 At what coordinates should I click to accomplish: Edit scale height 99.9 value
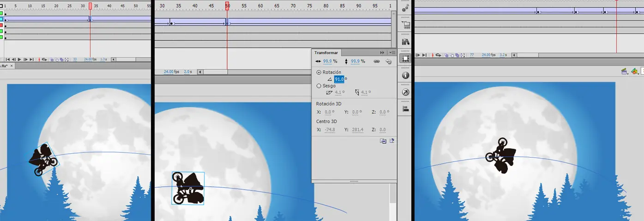355,61
